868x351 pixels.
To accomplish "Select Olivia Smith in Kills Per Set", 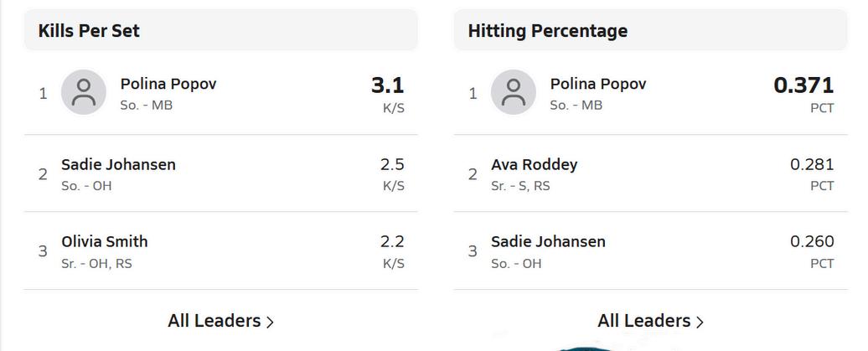I will [104, 241].
